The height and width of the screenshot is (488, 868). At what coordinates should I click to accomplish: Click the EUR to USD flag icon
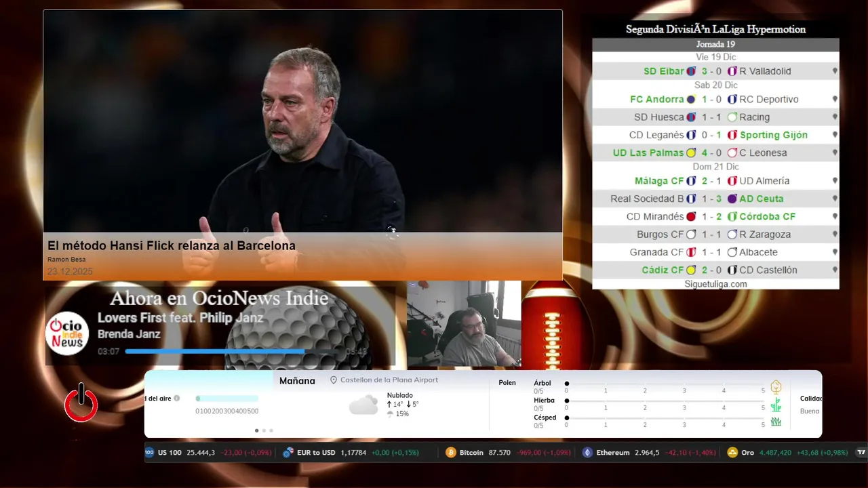[288, 452]
